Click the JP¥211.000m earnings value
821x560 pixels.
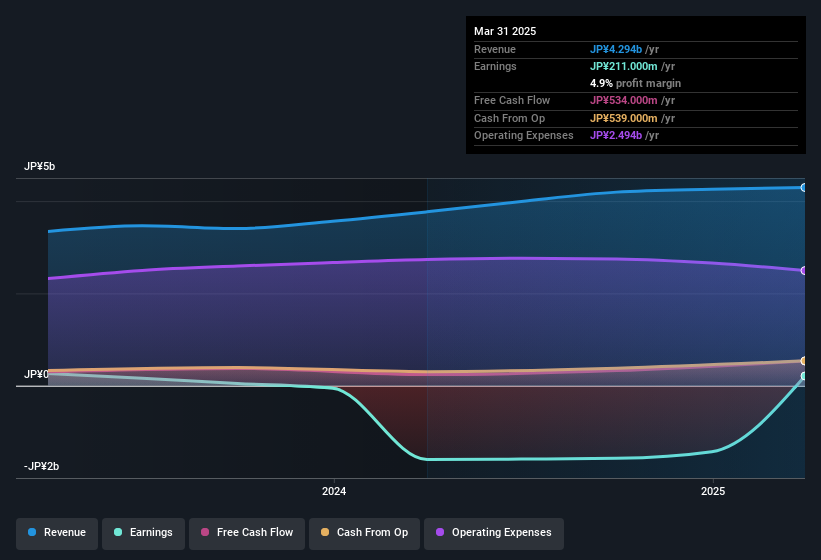click(624, 66)
